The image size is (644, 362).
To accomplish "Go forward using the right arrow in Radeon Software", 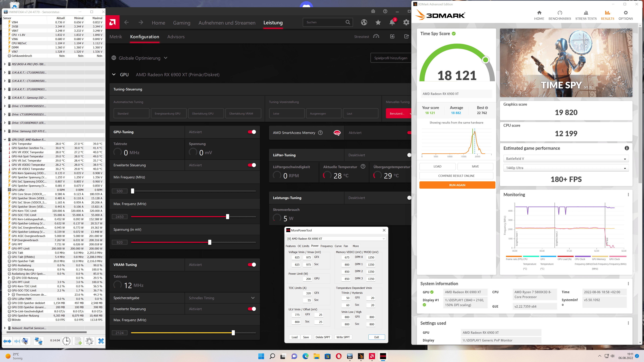I will click(x=141, y=22).
